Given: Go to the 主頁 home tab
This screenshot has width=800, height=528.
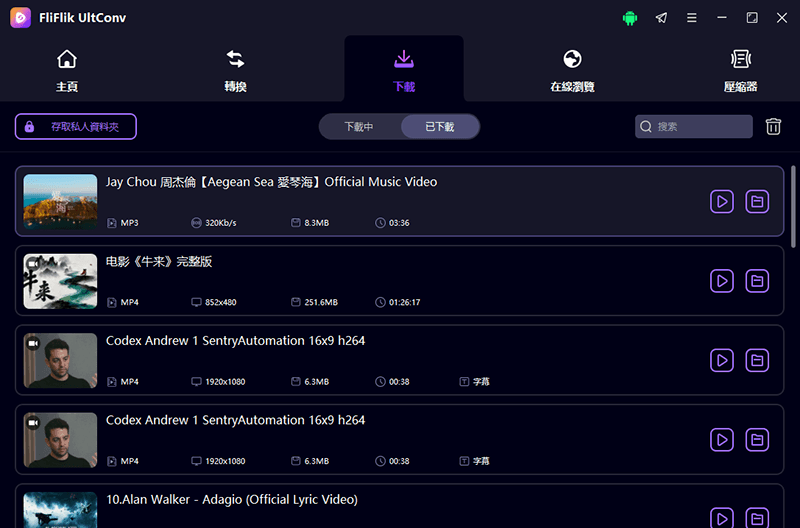Looking at the screenshot, I should coord(67,70).
